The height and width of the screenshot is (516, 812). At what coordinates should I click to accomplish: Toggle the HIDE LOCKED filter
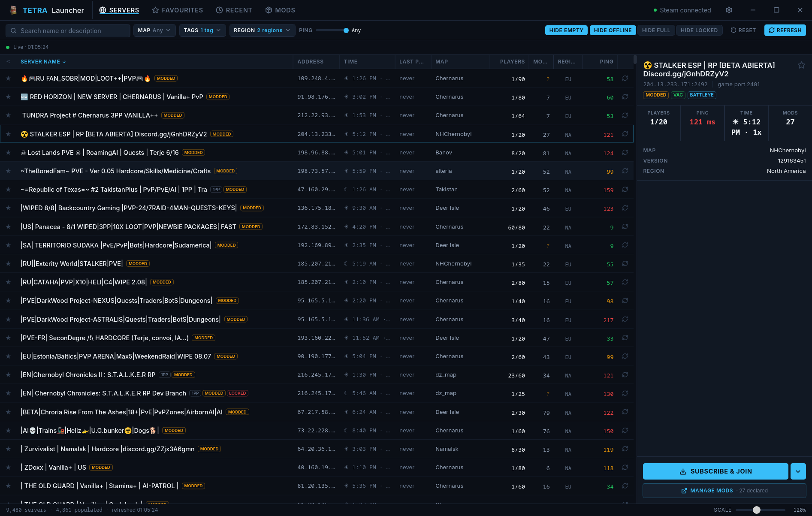[699, 30]
